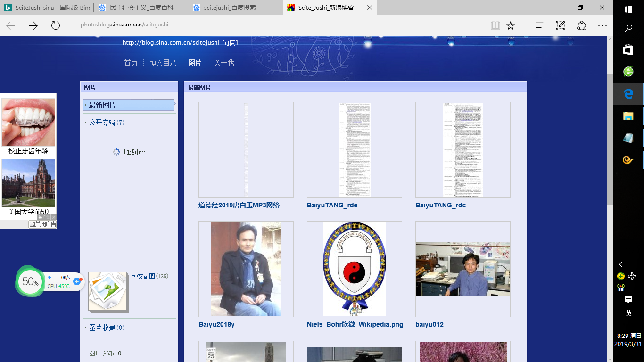Open Reading view book icon

495,26
